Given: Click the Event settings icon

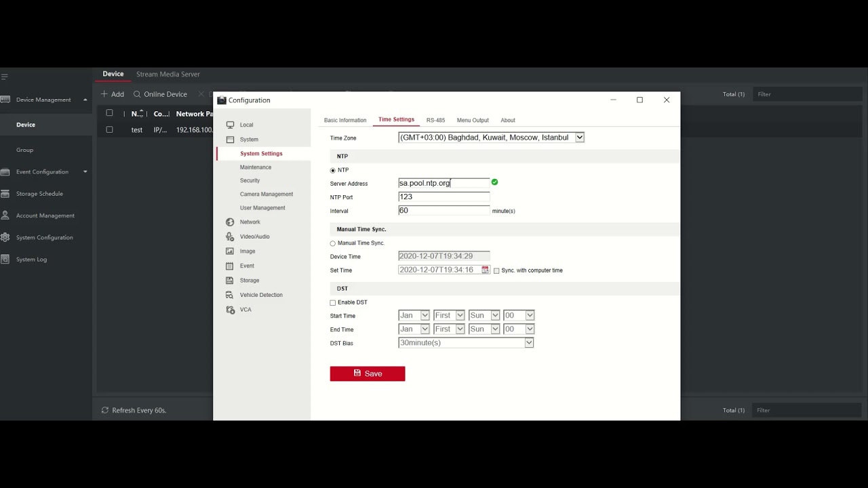Looking at the screenshot, I should pyautogui.click(x=231, y=266).
